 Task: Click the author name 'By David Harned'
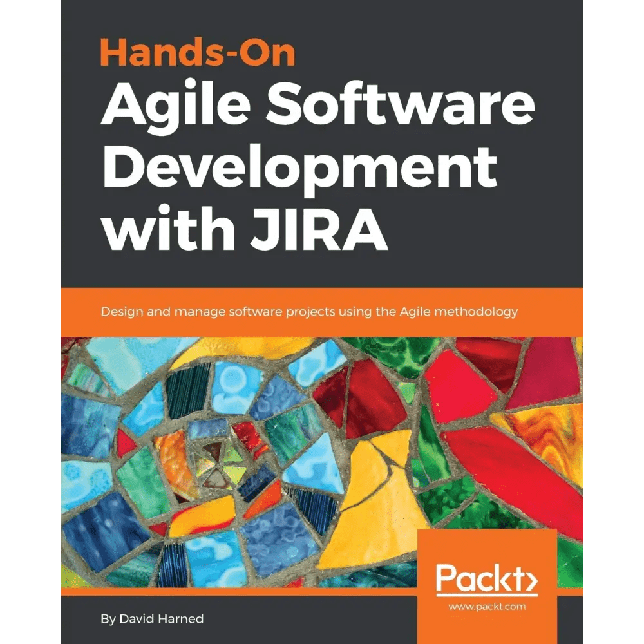pos(152,619)
